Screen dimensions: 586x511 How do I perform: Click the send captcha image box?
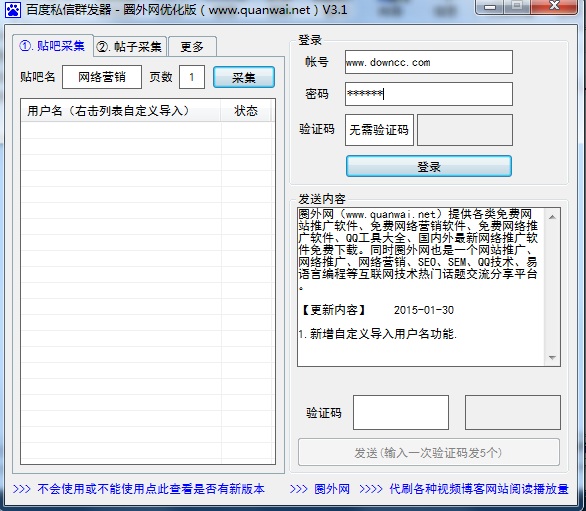tap(513, 412)
